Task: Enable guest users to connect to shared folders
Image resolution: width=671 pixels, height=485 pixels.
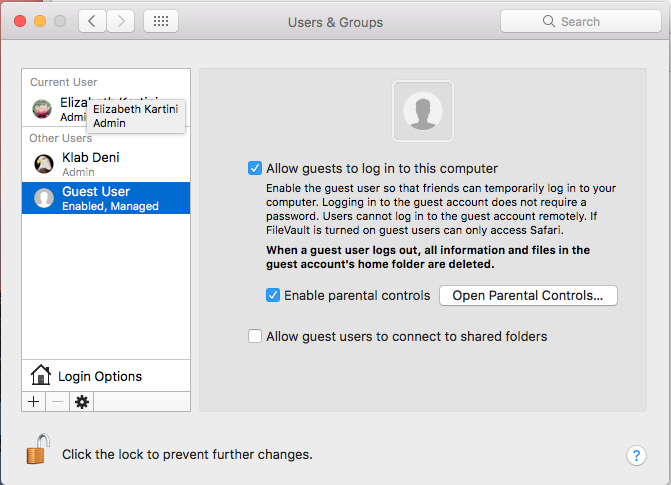Action: pos(255,336)
